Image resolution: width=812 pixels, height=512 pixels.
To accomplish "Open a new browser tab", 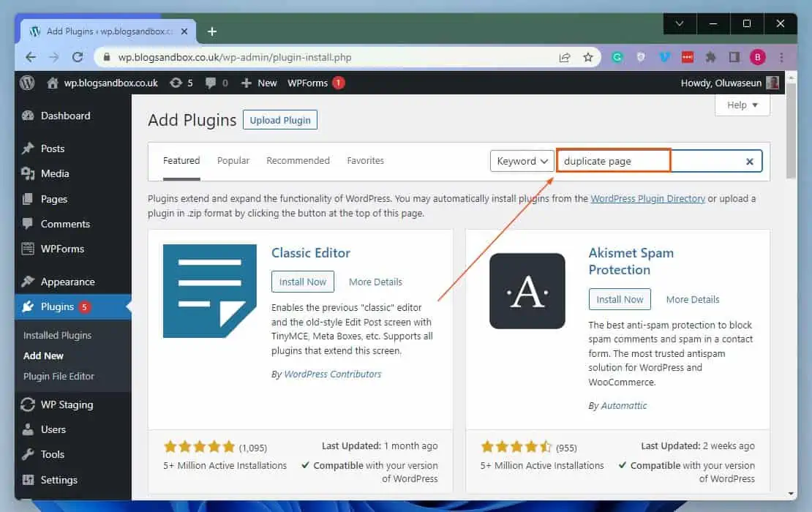I will pos(212,31).
